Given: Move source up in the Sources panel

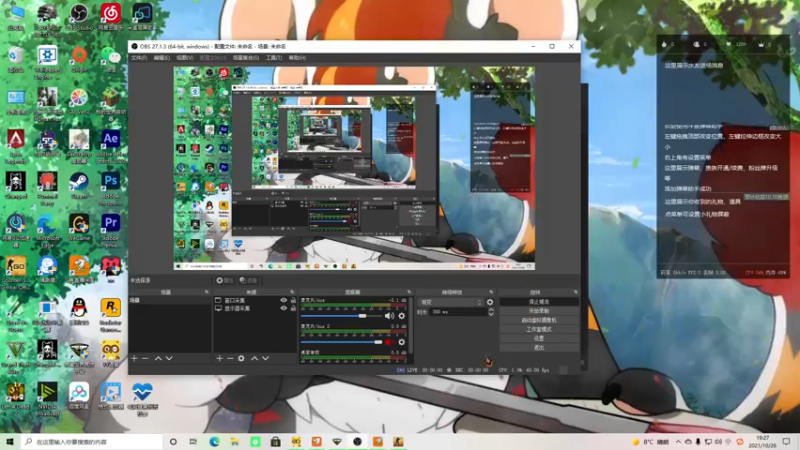Looking at the screenshot, I should pos(255,359).
